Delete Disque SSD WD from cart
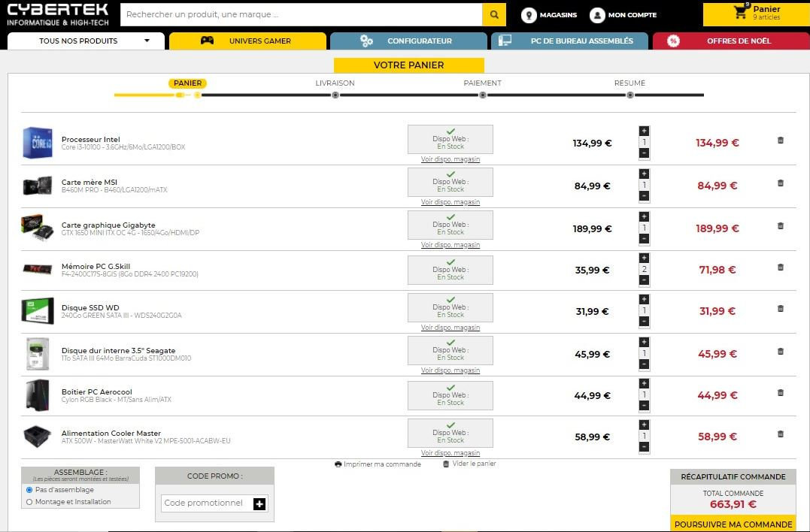810x532 pixels. click(781, 309)
